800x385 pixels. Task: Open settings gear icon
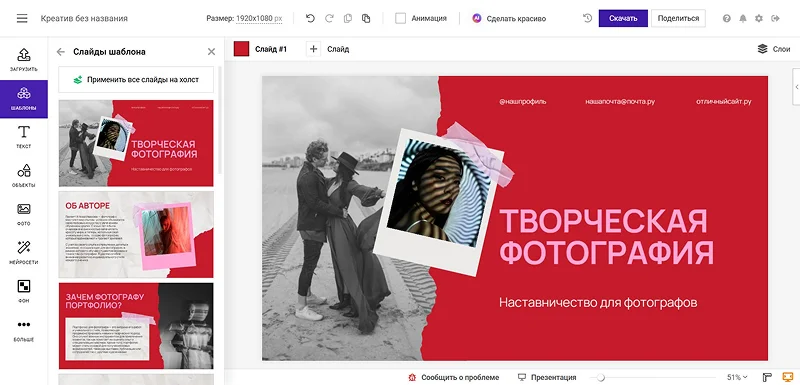[x=759, y=18]
